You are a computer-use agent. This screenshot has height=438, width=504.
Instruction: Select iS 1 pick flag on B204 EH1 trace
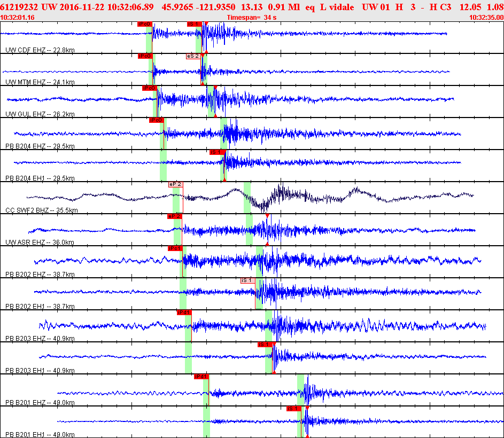coord(216,152)
